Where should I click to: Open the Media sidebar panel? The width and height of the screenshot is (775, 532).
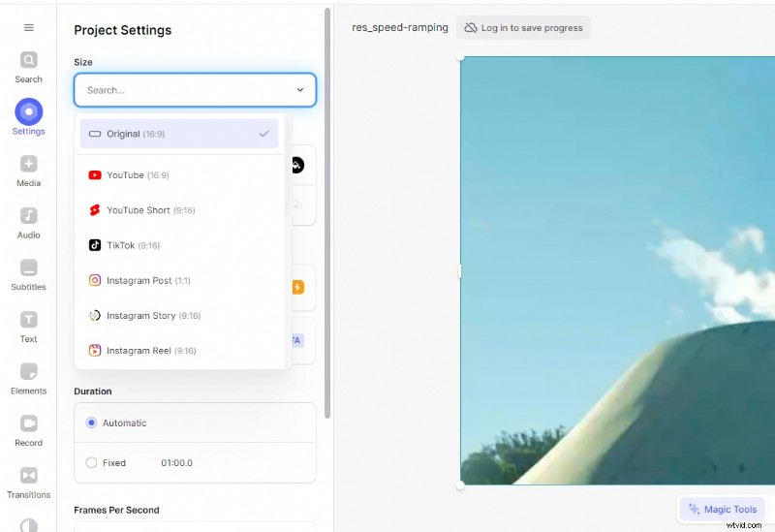pos(29,172)
